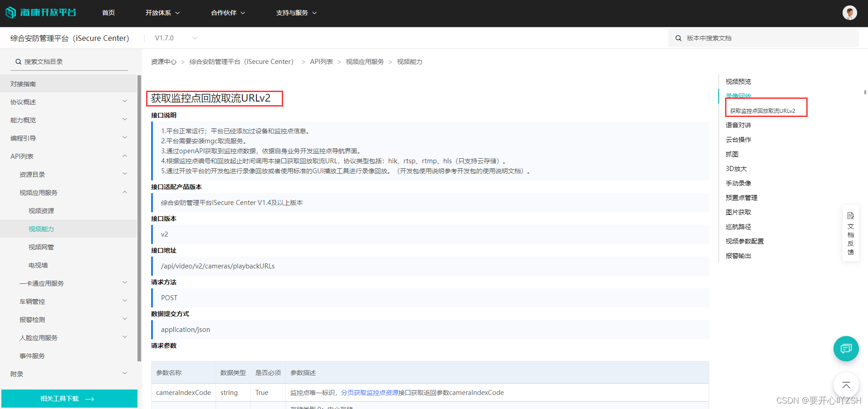Open the feedback chat bubble
The height and width of the screenshot is (409, 868).
846,349
